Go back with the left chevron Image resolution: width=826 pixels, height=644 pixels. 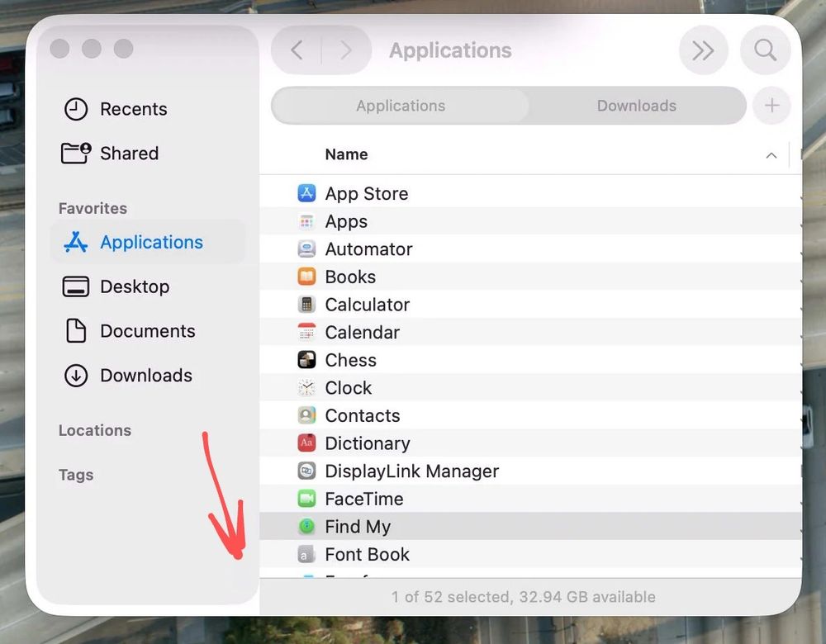click(297, 50)
